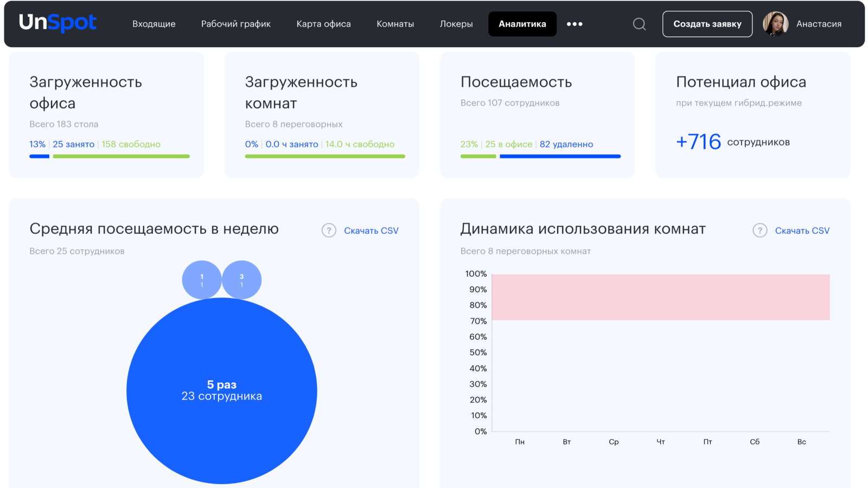
Task: Open the three-dots overflow menu
Action: pos(575,24)
